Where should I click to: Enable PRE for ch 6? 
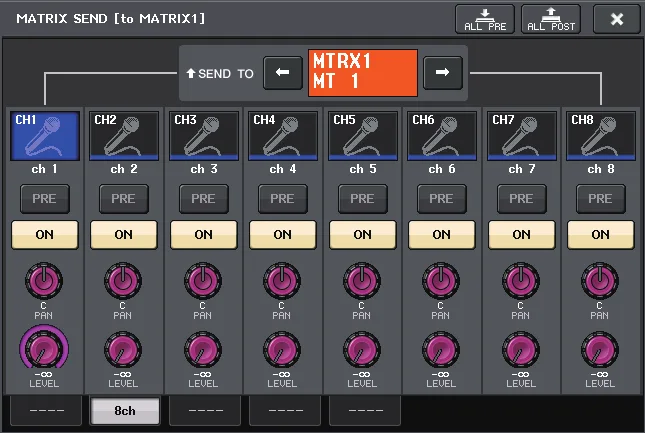coord(441,199)
